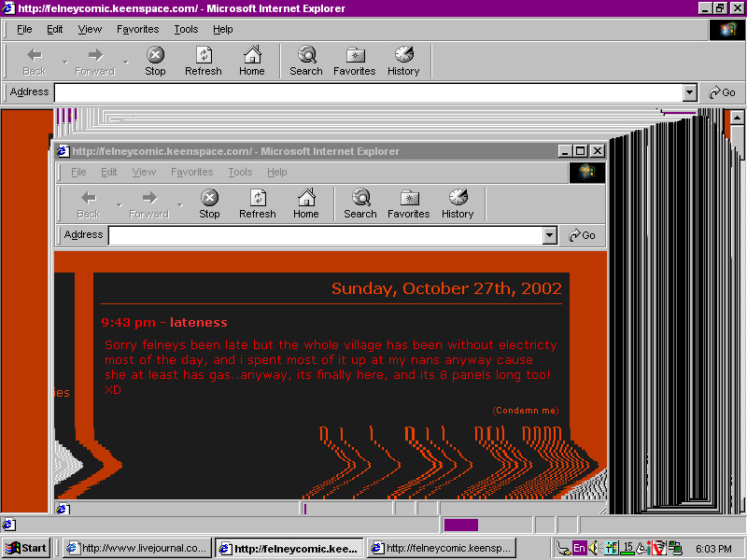
Task: Open the View menu in the outer menu bar
Action: [x=90, y=29]
